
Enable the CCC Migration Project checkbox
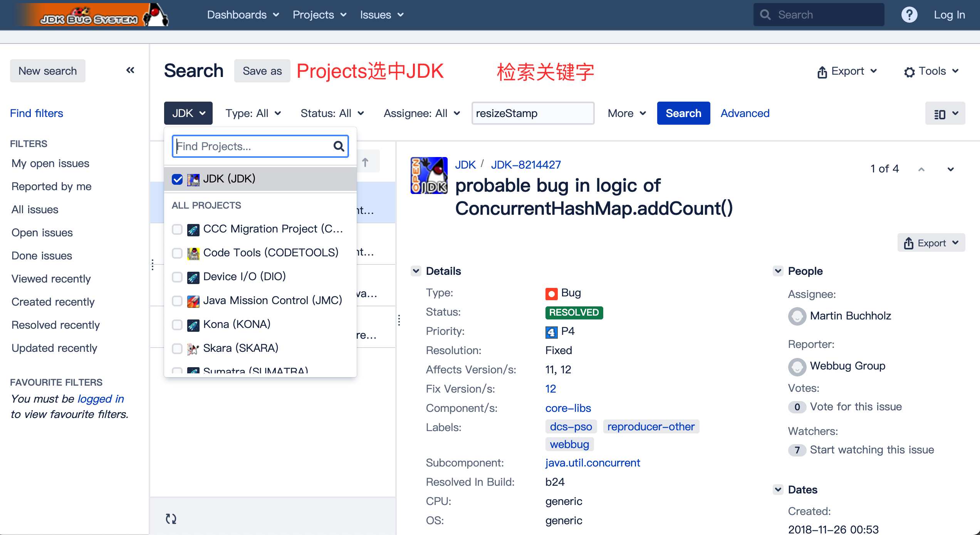[x=177, y=228]
